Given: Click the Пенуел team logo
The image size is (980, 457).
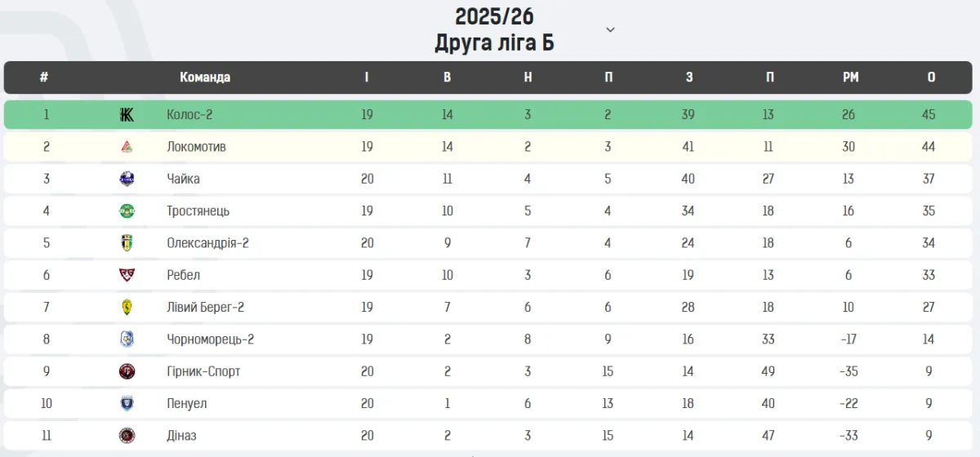Looking at the screenshot, I should coord(127,403).
